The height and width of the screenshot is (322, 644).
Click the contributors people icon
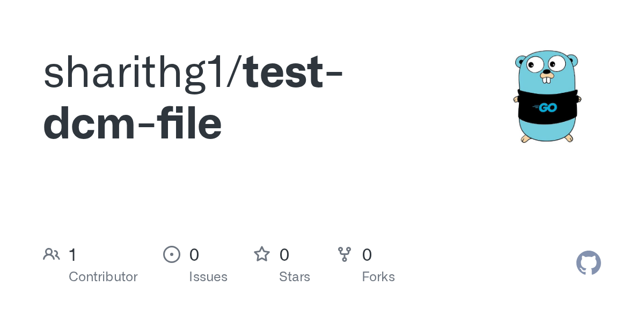coord(52,254)
